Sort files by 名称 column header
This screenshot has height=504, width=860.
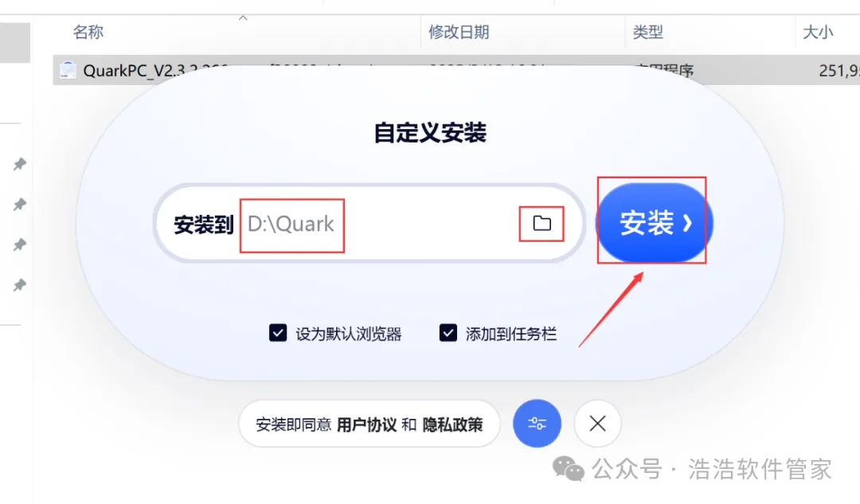(88, 32)
